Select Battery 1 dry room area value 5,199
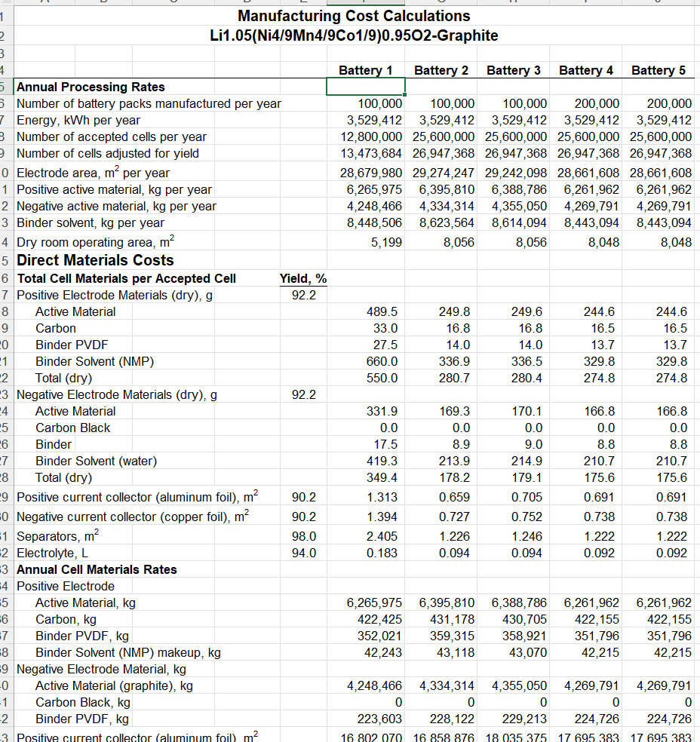The width and height of the screenshot is (700, 742). [386, 242]
